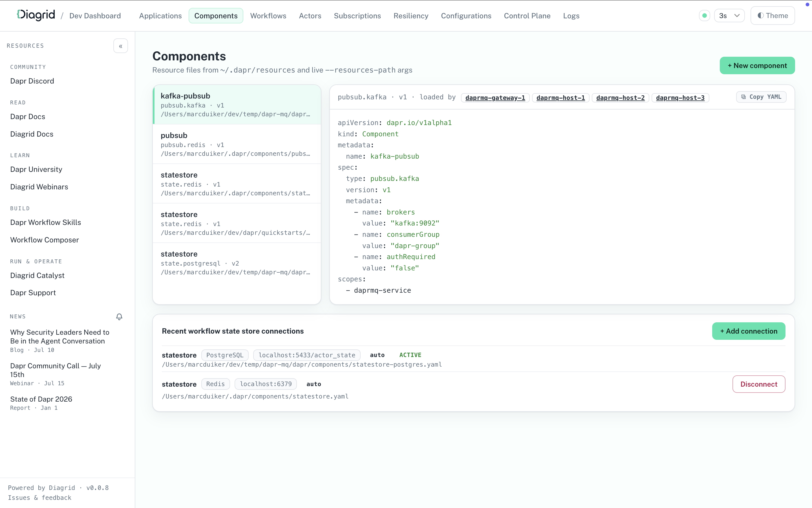Open daprmq-host-2 app link

(620, 98)
